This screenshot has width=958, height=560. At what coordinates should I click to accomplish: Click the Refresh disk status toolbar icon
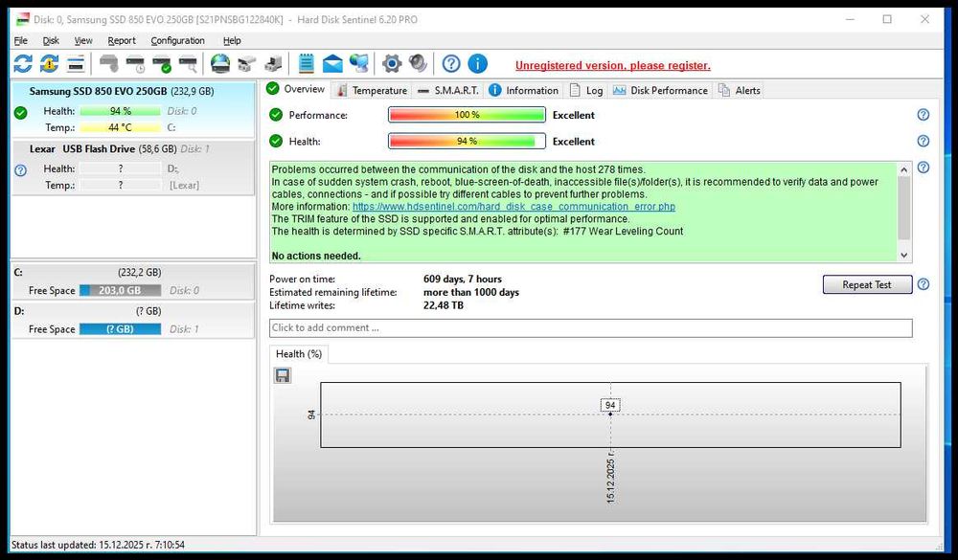[x=23, y=63]
